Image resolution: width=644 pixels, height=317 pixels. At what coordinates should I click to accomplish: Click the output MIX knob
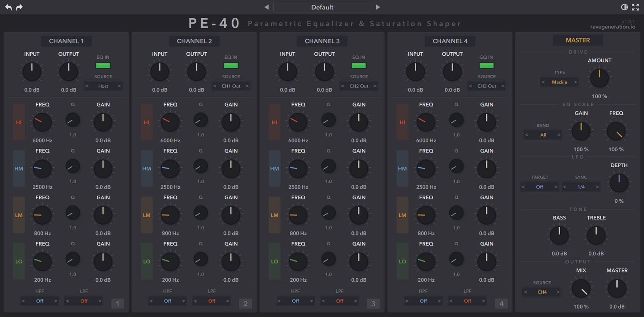point(581,288)
